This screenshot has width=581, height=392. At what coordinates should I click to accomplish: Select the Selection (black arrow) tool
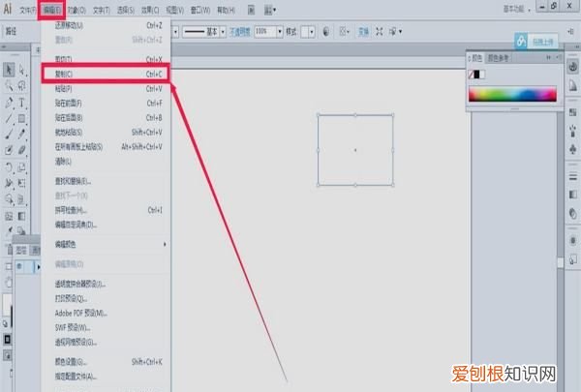tap(9, 70)
